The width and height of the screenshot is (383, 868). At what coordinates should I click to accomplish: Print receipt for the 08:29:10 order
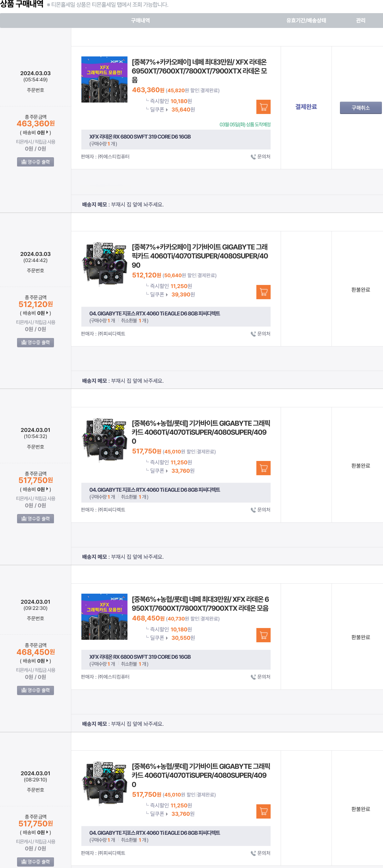pos(36,862)
